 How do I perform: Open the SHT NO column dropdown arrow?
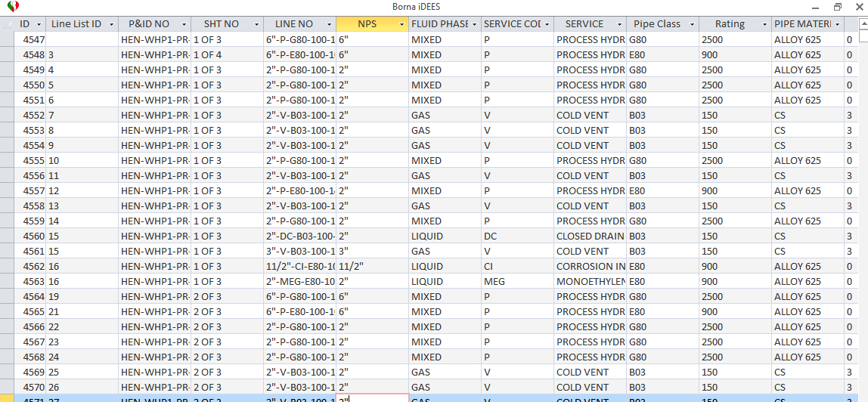(256, 24)
